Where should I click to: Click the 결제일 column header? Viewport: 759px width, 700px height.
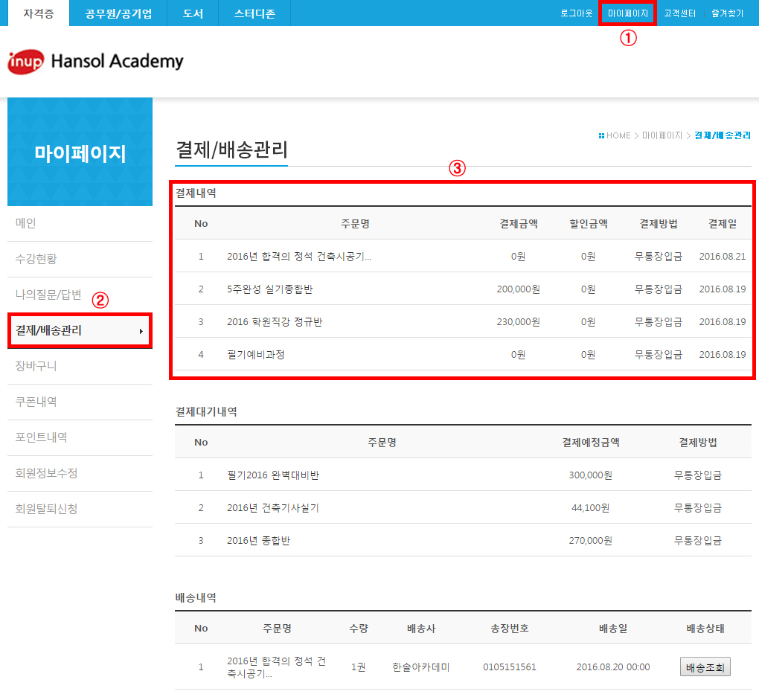[723, 223]
